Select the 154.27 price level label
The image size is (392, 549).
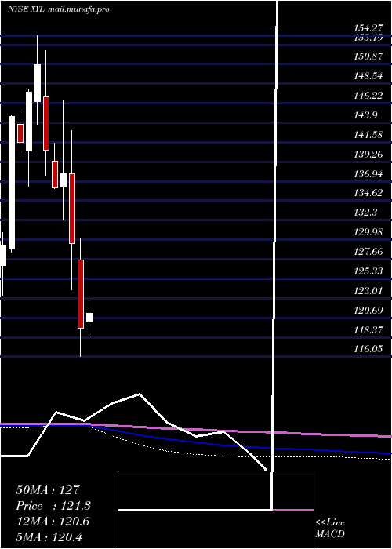click(368, 29)
